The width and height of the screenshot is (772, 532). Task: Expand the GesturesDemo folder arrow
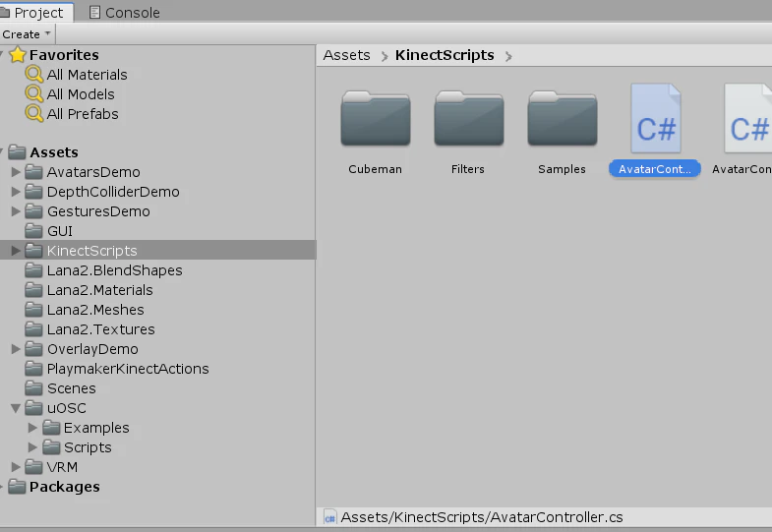16,211
